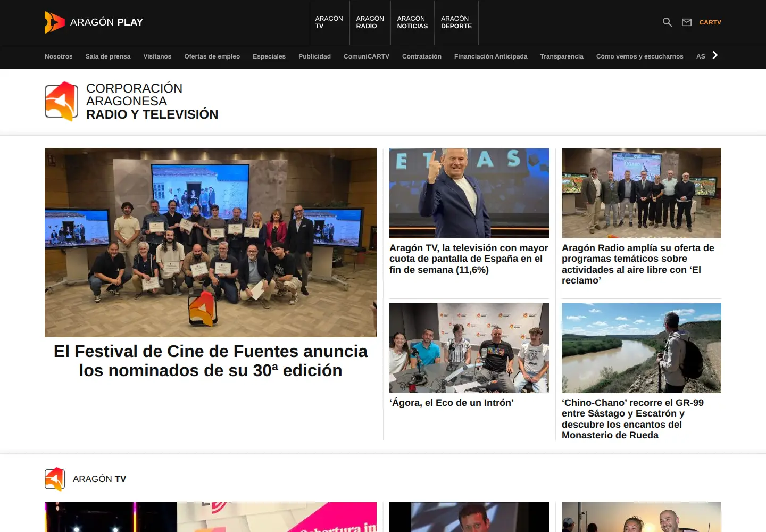Open Cómo vernos y escucharnos
The width and height of the screenshot is (766, 532).
coord(640,56)
